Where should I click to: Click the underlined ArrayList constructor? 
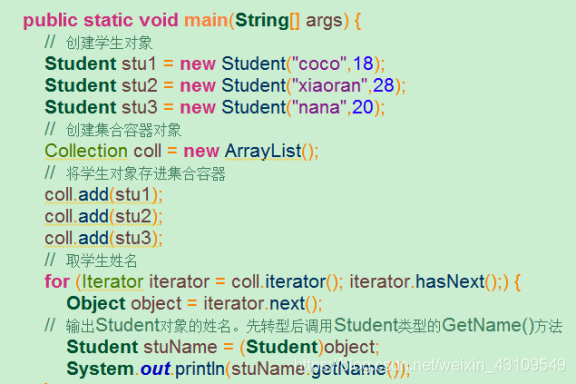tap(263, 151)
